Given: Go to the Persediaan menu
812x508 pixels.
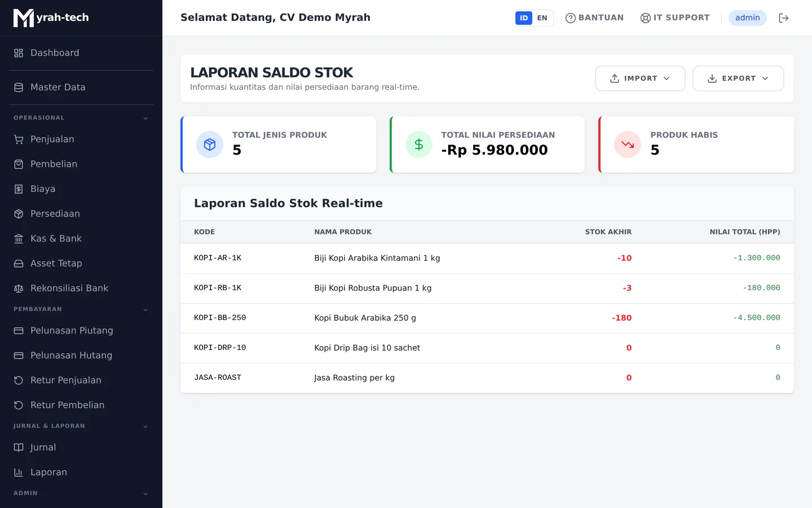Looking at the screenshot, I should [81, 214].
